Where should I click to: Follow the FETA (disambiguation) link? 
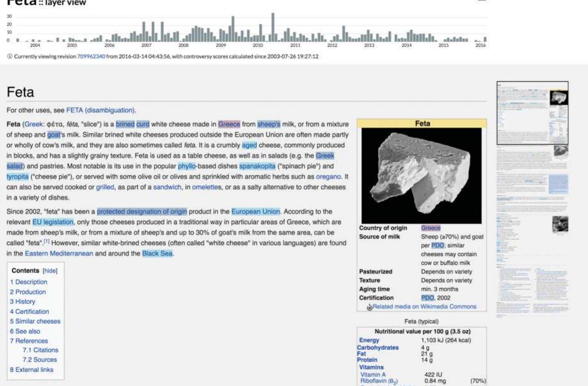click(100, 111)
